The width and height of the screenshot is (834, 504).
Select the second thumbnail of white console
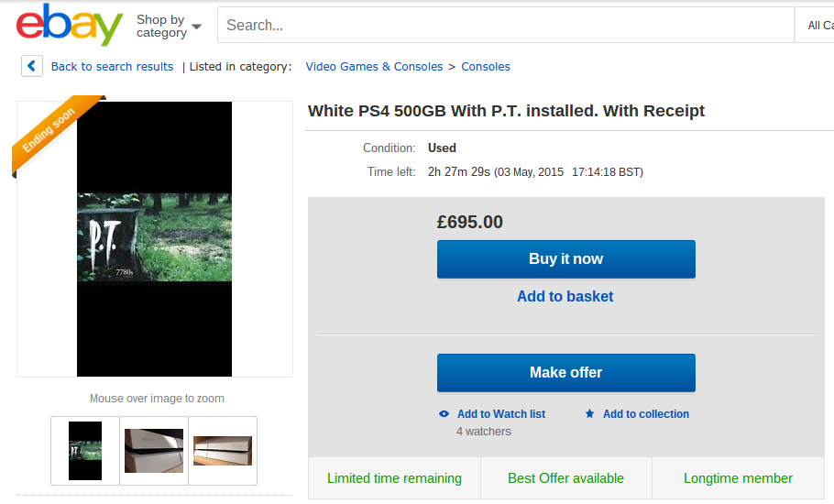[x=154, y=451]
